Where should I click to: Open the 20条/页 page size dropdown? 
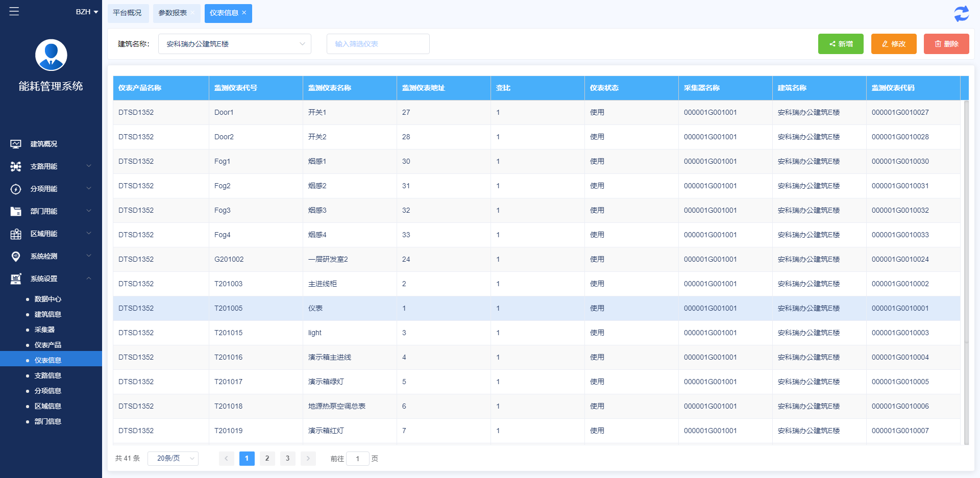173,458
